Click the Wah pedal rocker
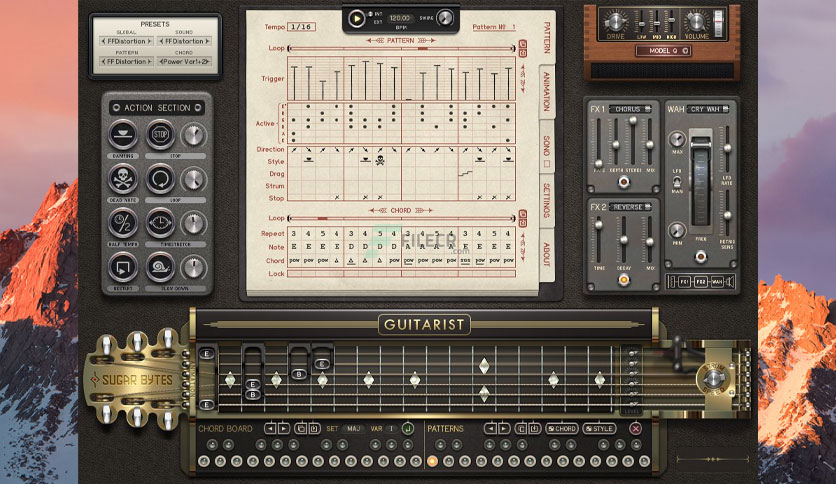836x484 pixels. click(701, 179)
